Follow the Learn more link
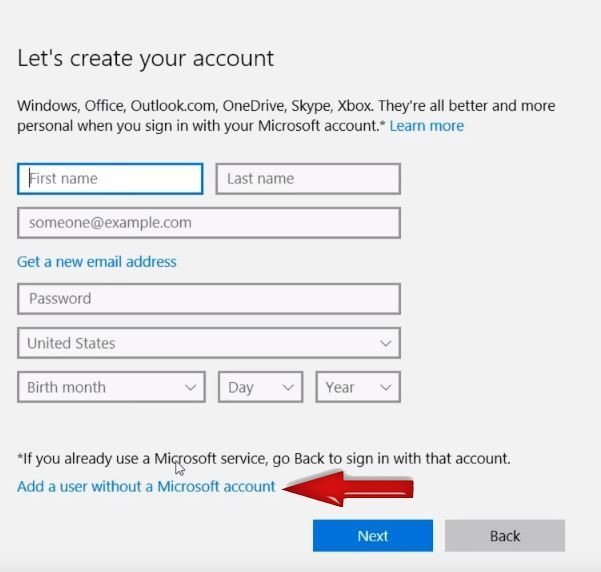The image size is (601, 572). tap(427, 126)
